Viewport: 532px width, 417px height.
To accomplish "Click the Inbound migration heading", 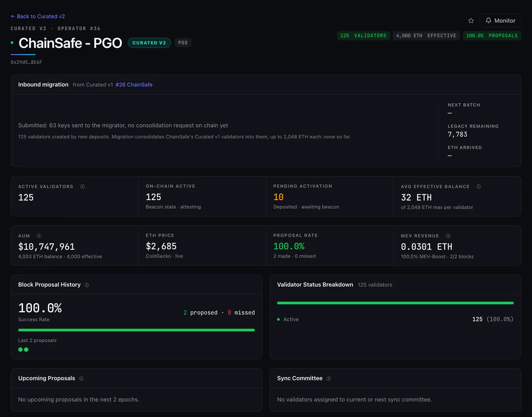I will point(43,85).
